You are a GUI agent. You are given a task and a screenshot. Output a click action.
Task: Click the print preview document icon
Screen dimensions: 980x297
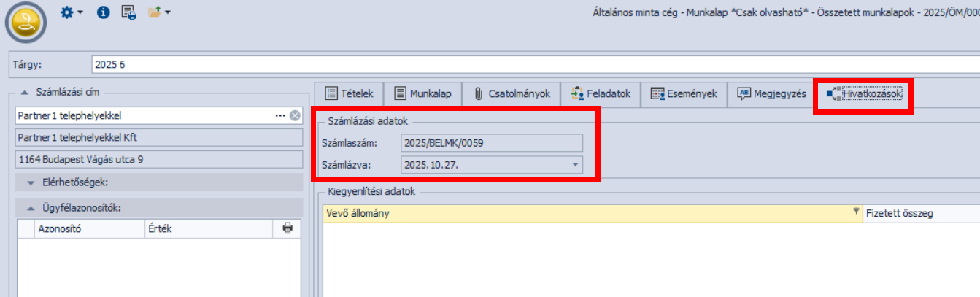pos(129,12)
